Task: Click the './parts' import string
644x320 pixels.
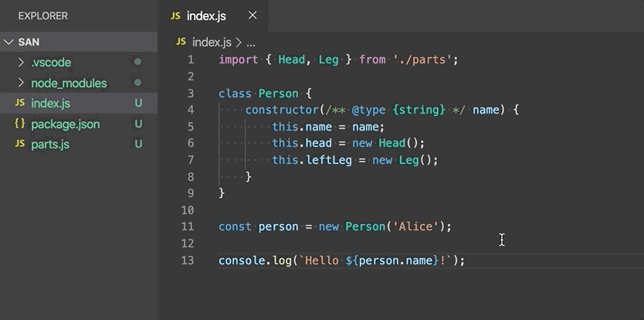Action: click(422, 60)
